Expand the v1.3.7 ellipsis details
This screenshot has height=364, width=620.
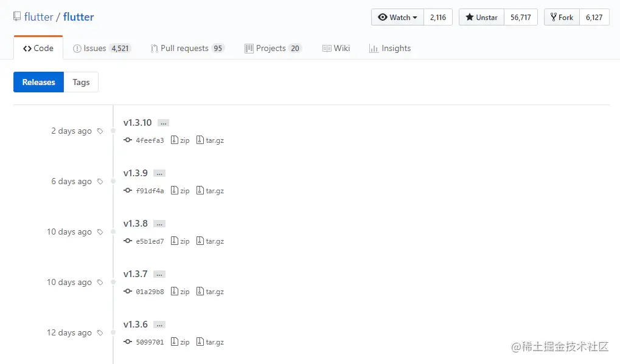(x=159, y=275)
